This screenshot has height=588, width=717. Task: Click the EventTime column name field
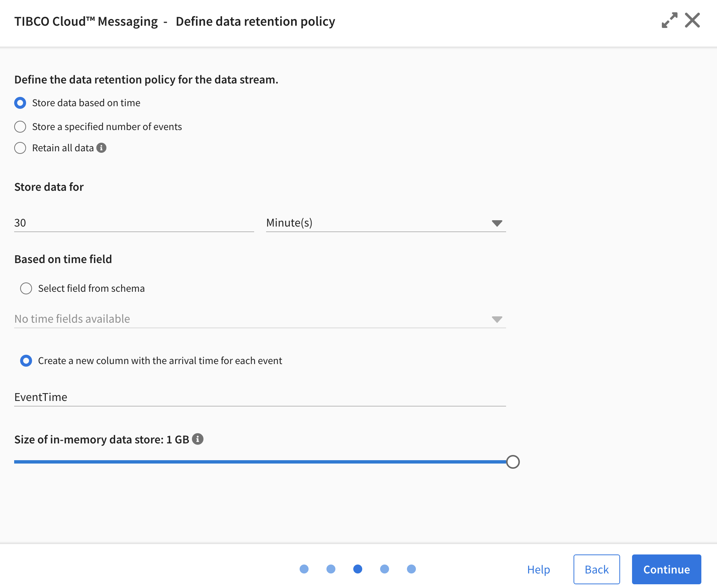260,397
